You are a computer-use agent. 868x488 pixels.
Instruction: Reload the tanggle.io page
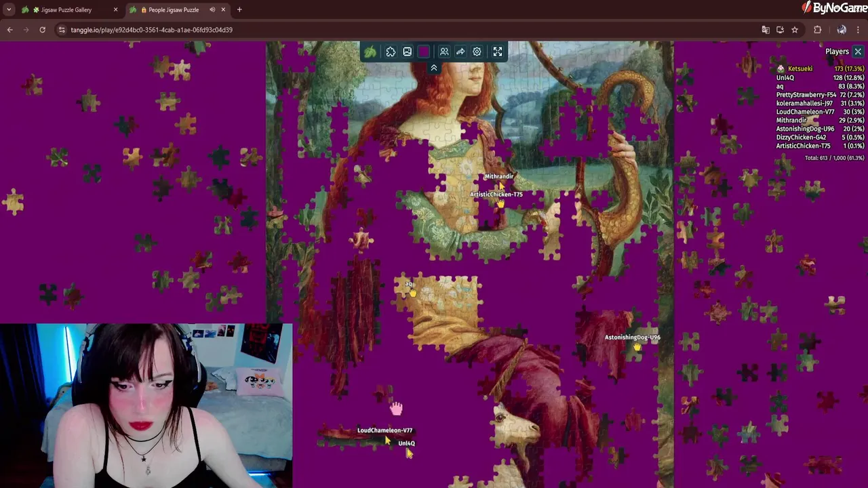(x=42, y=30)
